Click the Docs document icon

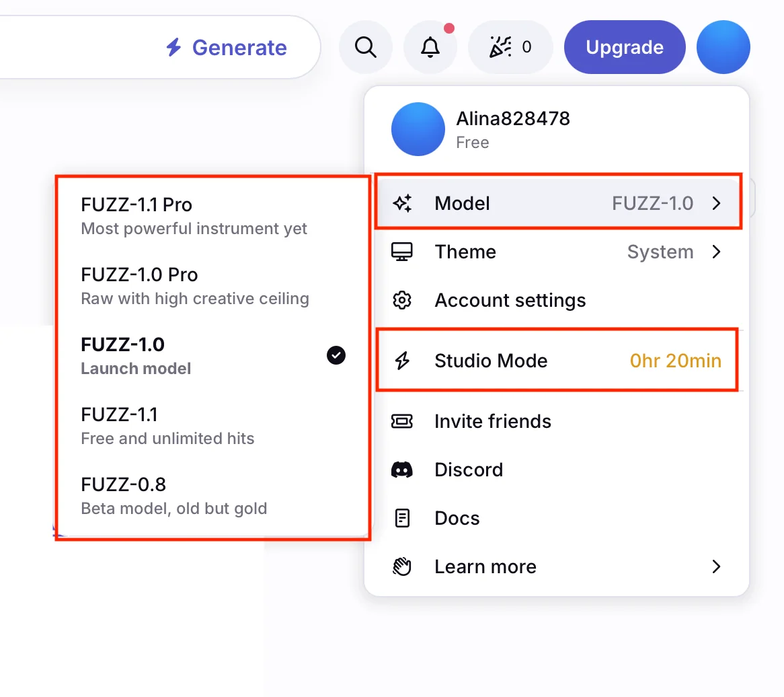402,518
